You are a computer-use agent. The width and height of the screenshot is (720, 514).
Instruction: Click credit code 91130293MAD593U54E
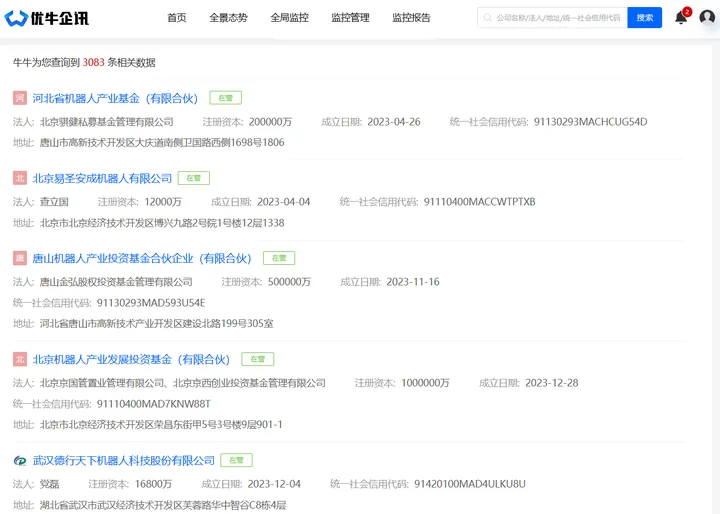pos(151,303)
